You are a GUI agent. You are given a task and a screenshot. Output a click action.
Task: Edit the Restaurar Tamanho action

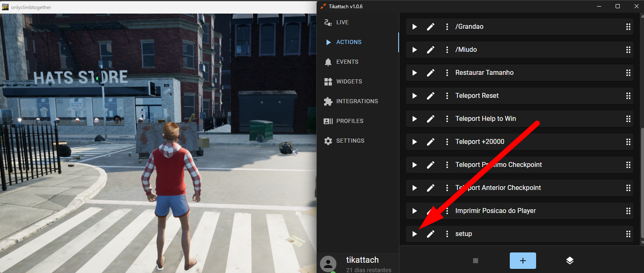point(431,73)
